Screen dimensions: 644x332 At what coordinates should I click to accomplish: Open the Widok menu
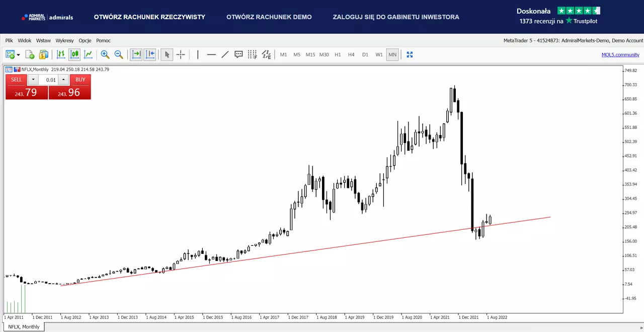(25, 40)
